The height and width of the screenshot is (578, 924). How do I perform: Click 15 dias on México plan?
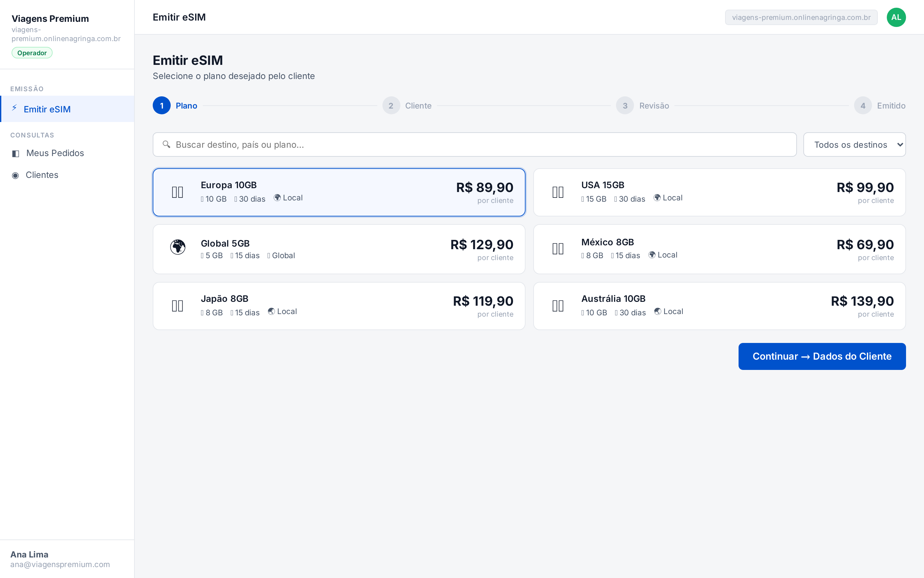coord(625,255)
